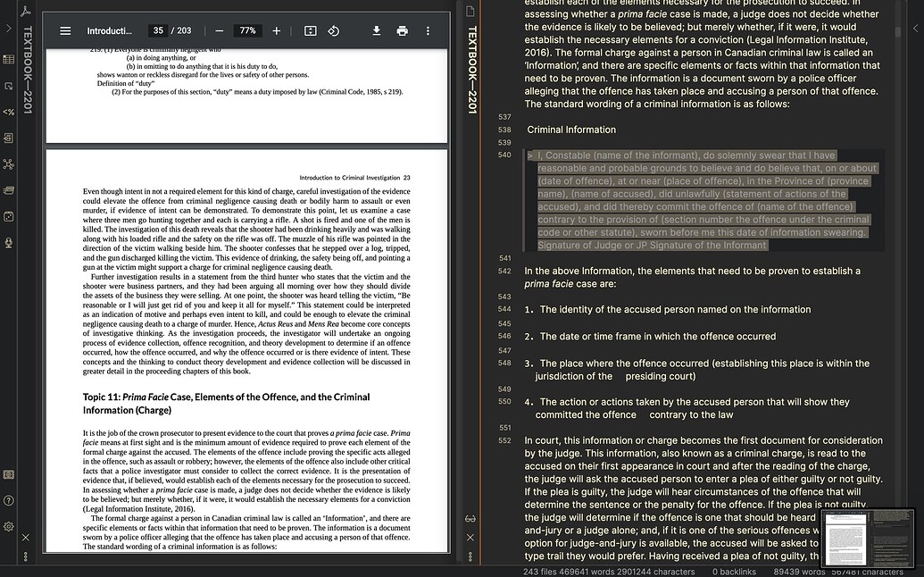This screenshot has width=924, height=577.
Task: Click the 'Criminal Information' line in editor
Action: [x=571, y=130]
